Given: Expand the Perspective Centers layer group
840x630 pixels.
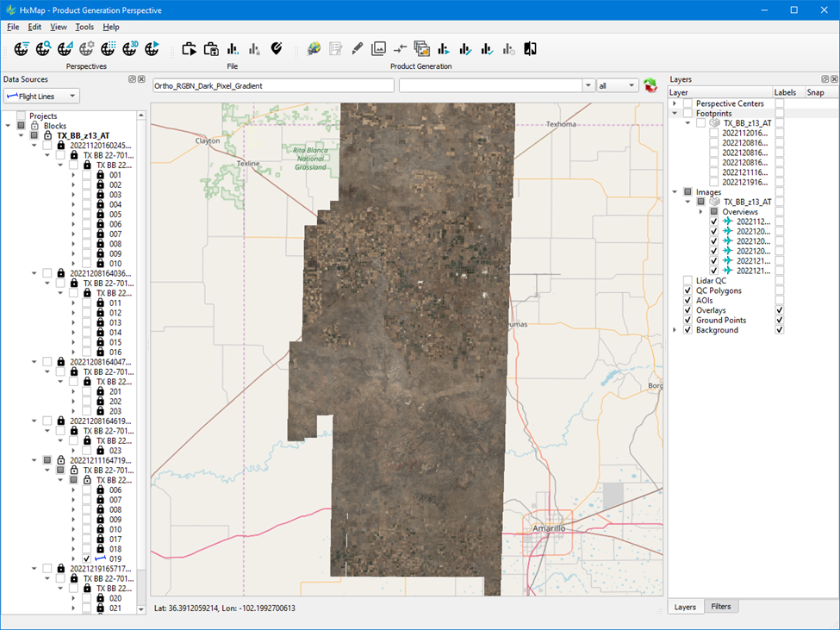Looking at the screenshot, I should click(x=675, y=103).
